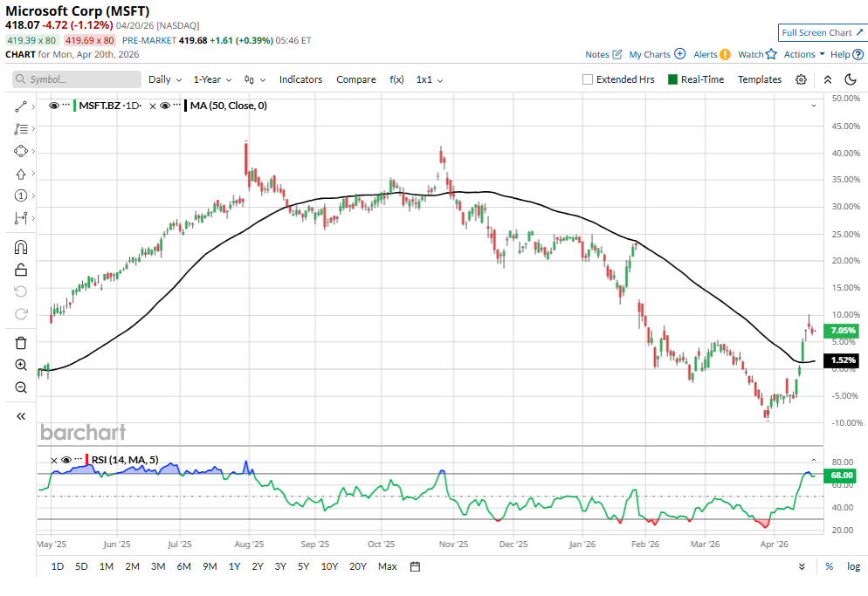Enable the Extended Hrs checkbox

point(588,79)
